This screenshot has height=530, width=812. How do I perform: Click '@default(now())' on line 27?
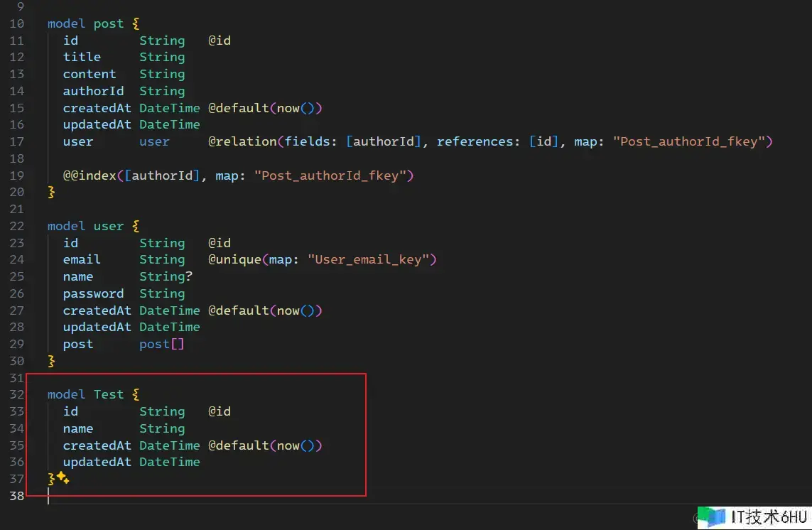click(265, 311)
